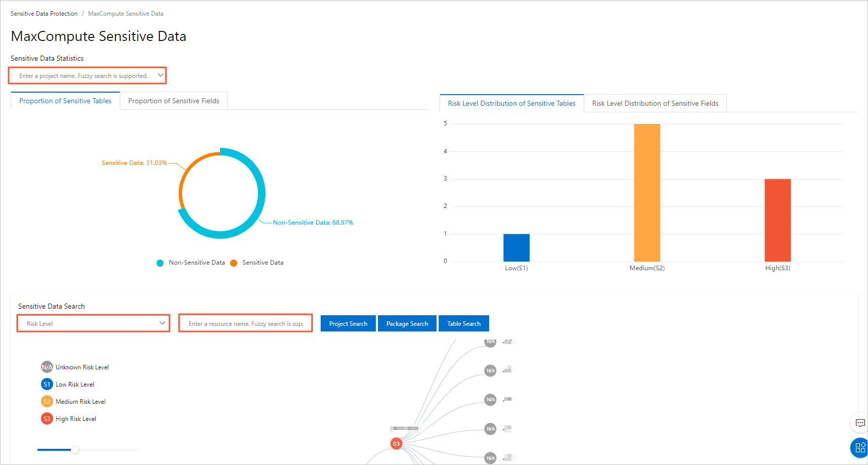
Task: Toggle Non-Sensitive Data legend dot
Action: [x=160, y=263]
